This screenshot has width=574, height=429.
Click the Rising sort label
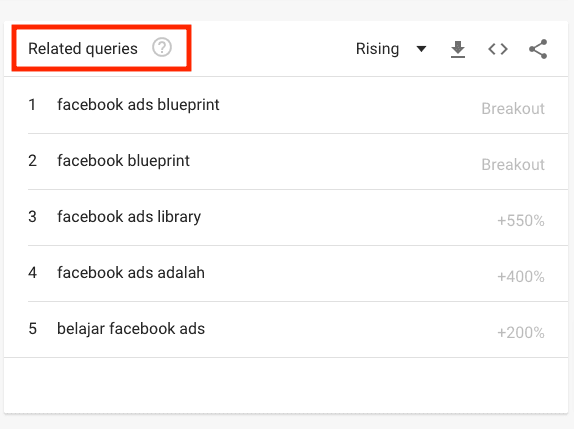377,49
